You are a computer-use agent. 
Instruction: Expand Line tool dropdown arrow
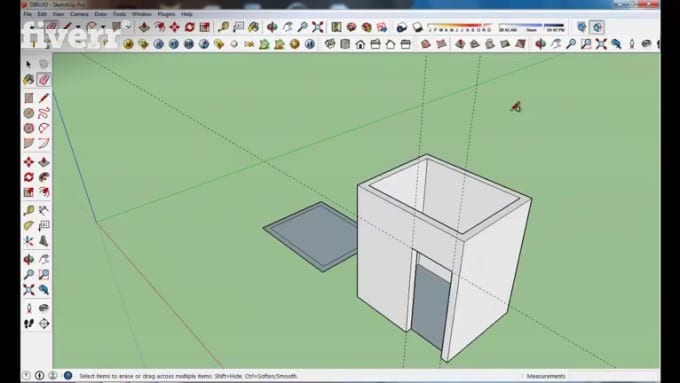(x=78, y=27)
